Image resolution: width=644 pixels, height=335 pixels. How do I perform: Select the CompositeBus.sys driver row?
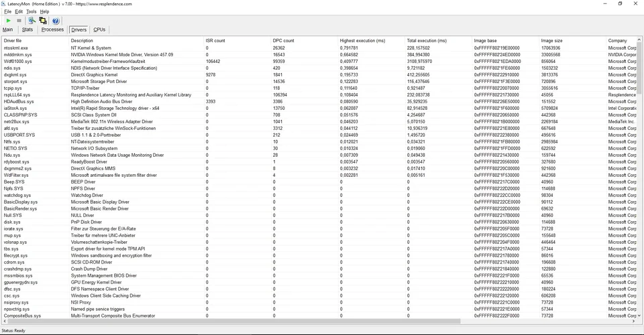319,316
